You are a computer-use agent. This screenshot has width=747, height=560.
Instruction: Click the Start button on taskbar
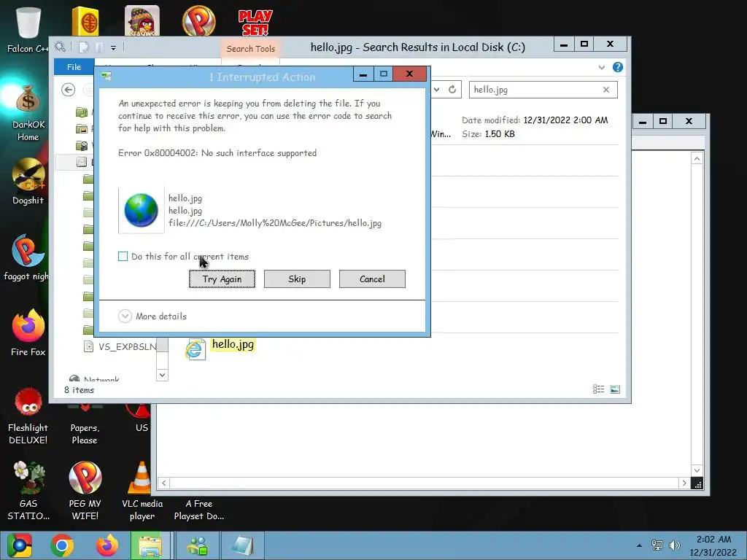19,545
